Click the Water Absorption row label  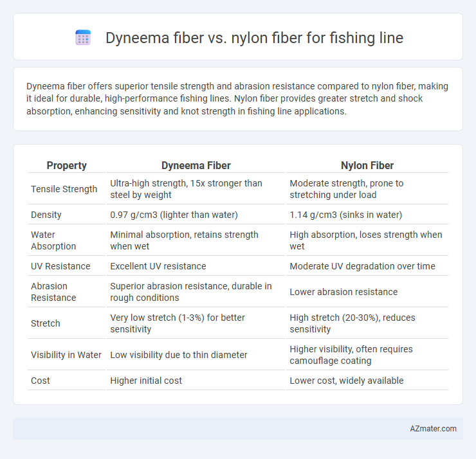(x=53, y=240)
